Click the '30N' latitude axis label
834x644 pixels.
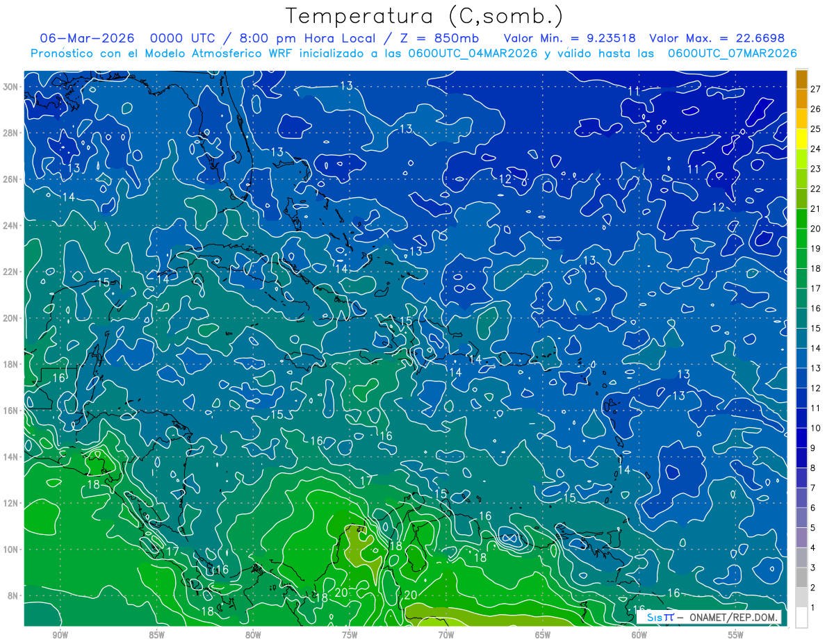click(x=11, y=87)
